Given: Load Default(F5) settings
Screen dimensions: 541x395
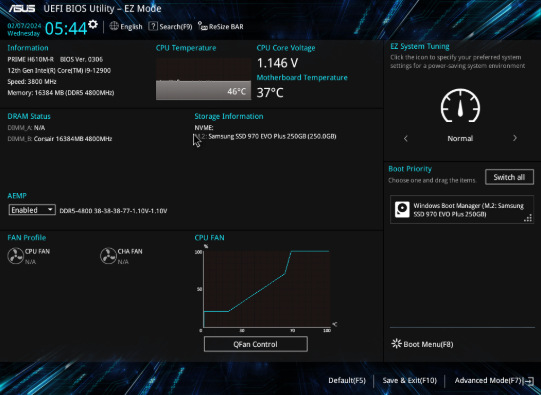Looking at the screenshot, I should tap(347, 381).
